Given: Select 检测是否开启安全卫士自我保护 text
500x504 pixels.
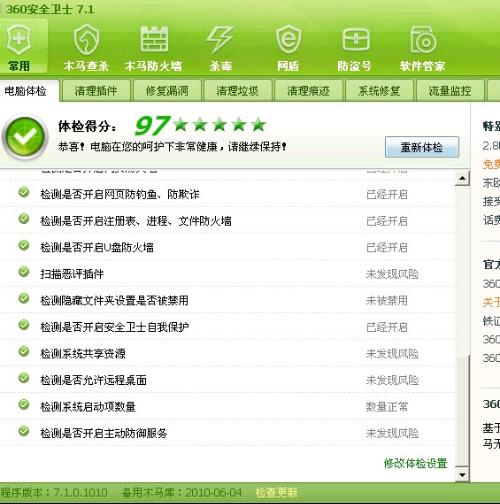Looking at the screenshot, I should [x=114, y=327].
